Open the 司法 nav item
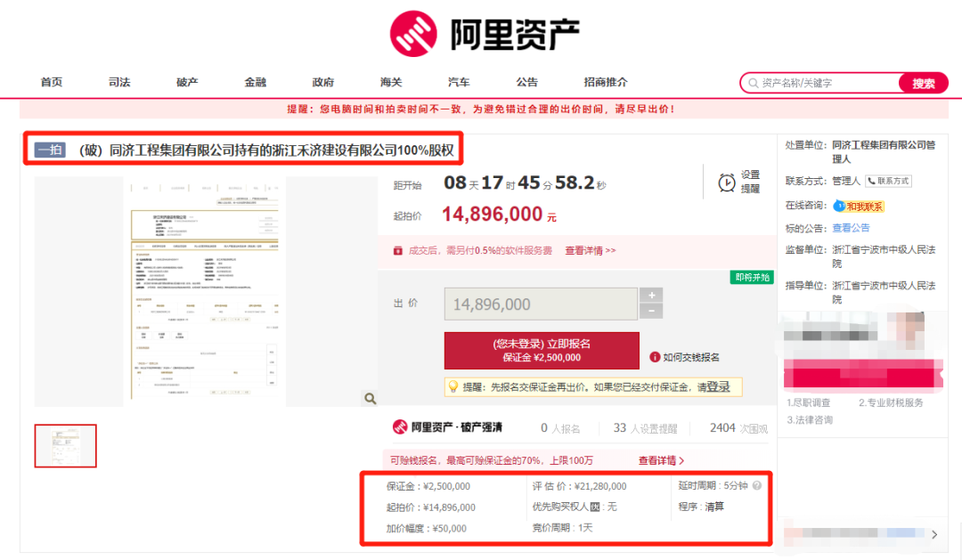Viewport: 962px width, 560px height. point(119,82)
